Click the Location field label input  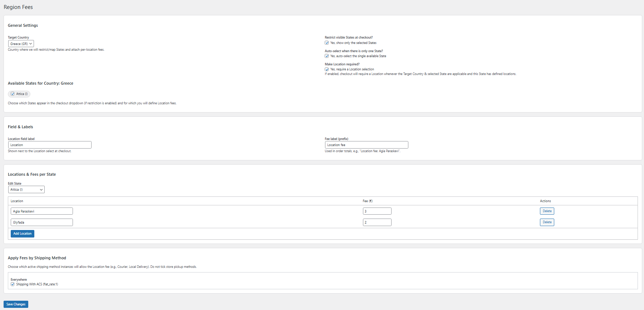click(x=50, y=145)
